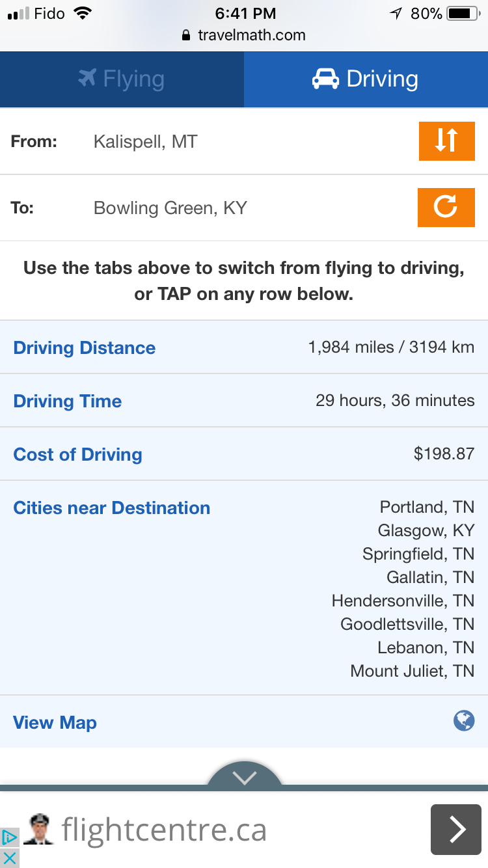Tap the swap From/To arrows icon

446,141
